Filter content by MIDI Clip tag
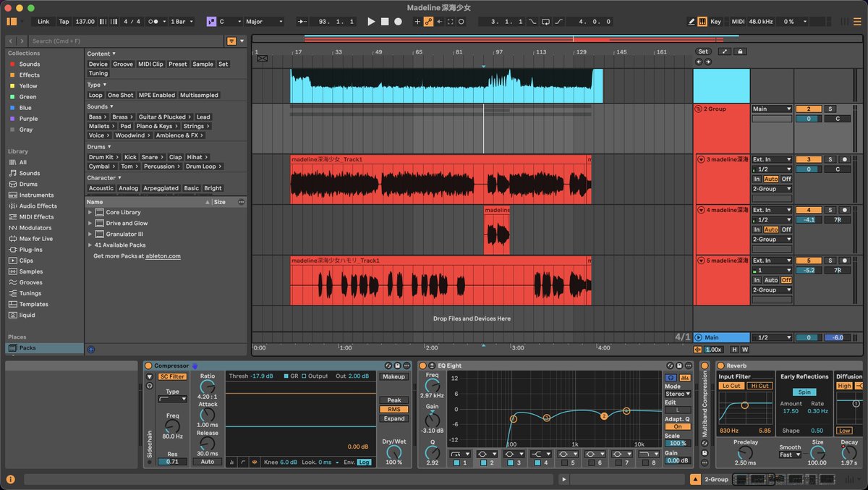868x490 pixels. [151, 64]
